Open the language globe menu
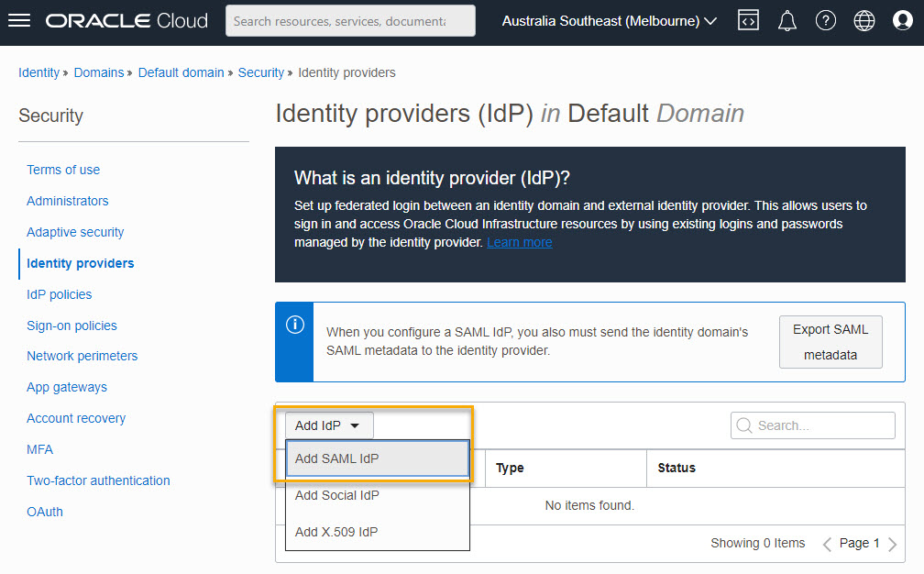The image size is (924, 574). pos(863,21)
